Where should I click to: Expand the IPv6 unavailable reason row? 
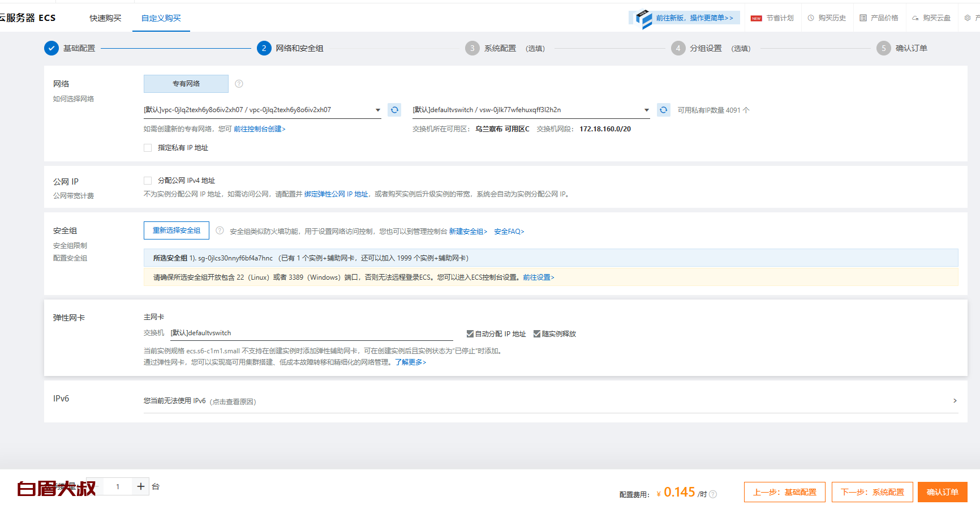pyautogui.click(x=551, y=401)
